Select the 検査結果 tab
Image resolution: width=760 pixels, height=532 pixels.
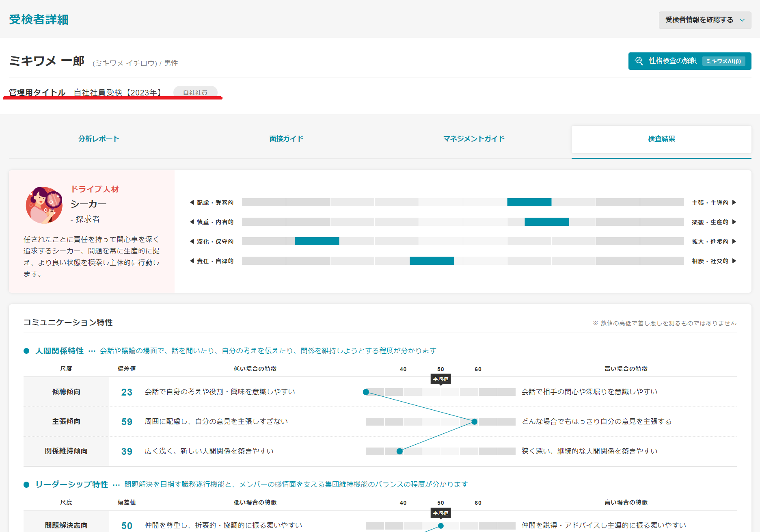point(661,139)
